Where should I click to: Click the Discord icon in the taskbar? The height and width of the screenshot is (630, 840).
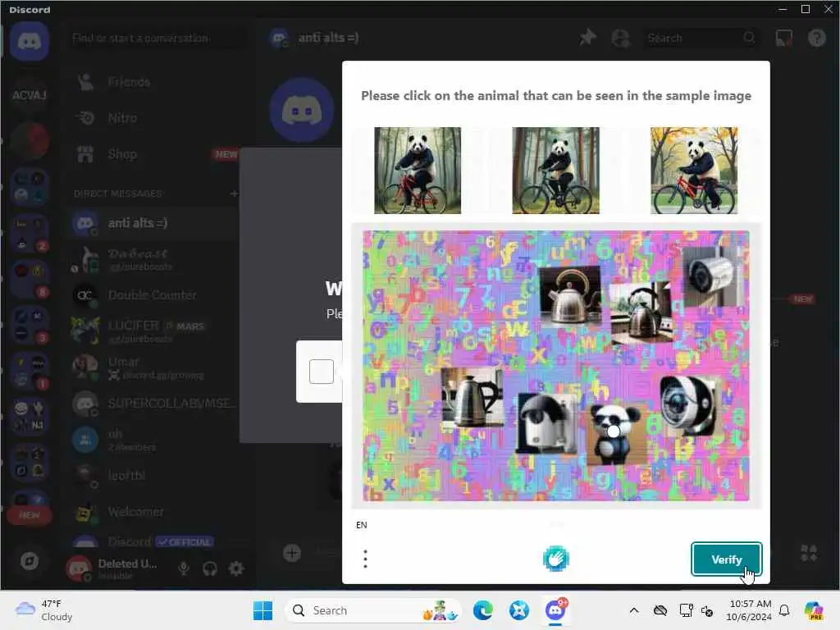coord(555,610)
